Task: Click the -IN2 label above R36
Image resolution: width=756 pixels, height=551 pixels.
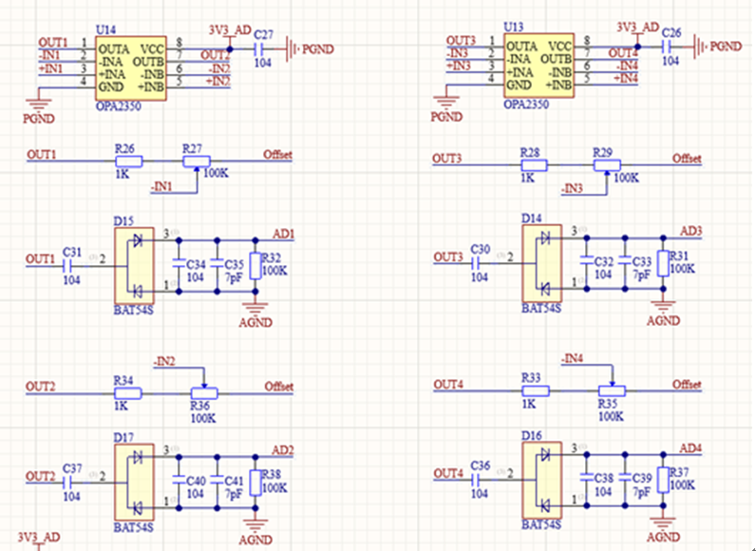Action: pos(164,362)
